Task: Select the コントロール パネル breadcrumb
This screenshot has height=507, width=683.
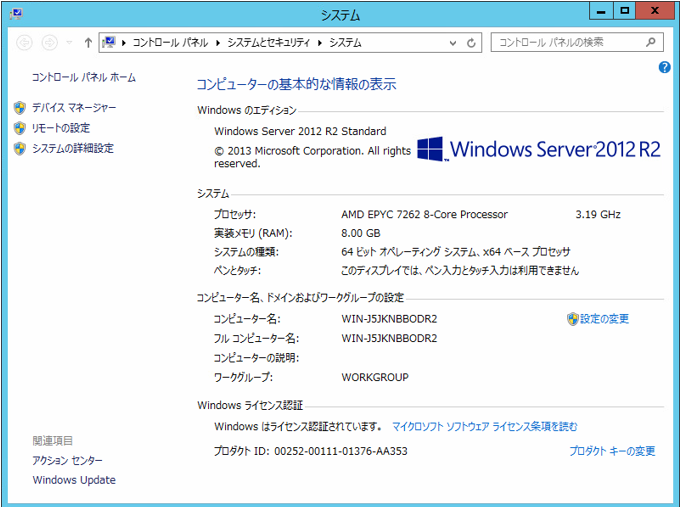Action: pyautogui.click(x=170, y=43)
